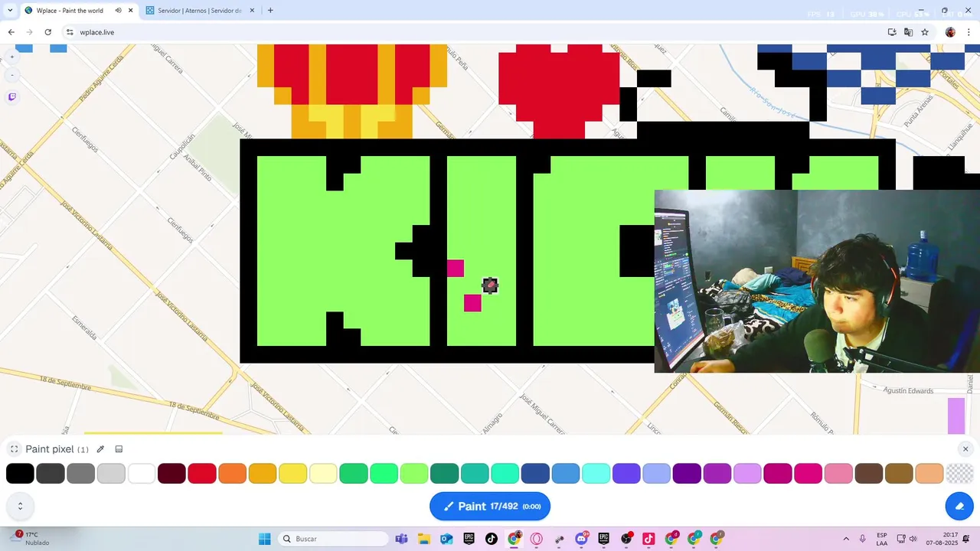Select brown color swatch
This screenshot has height=551, width=980.
869,474
